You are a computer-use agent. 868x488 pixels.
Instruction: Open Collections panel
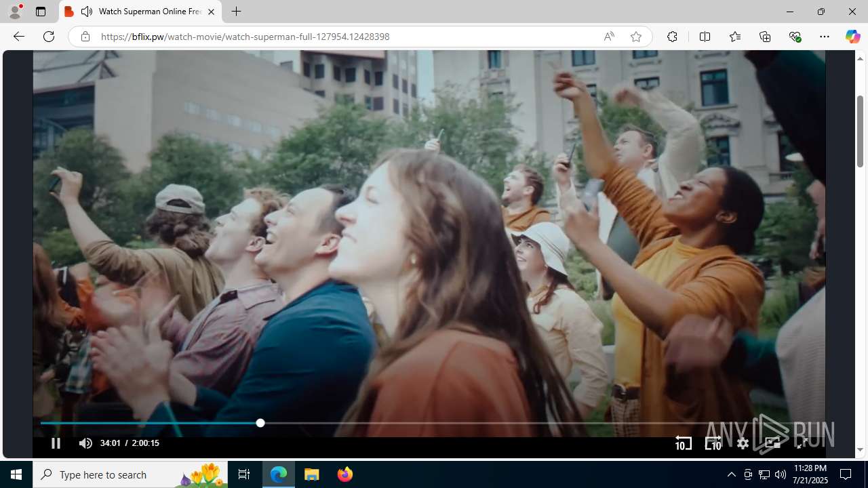(765, 37)
